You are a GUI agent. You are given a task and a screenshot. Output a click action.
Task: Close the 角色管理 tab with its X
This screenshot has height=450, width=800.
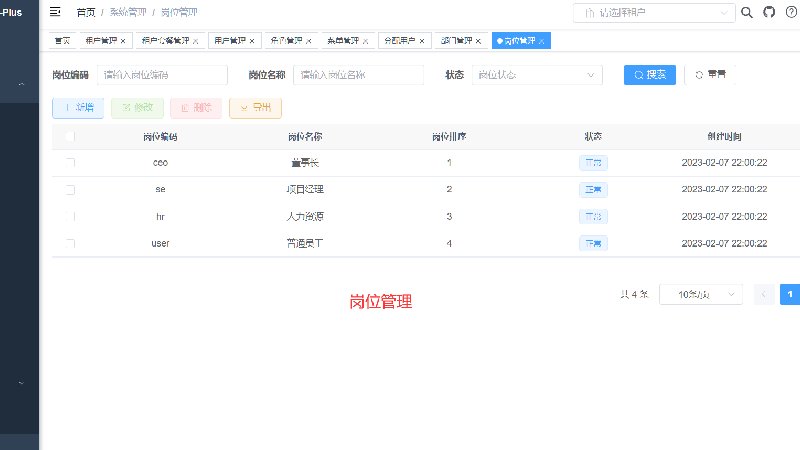pos(309,41)
